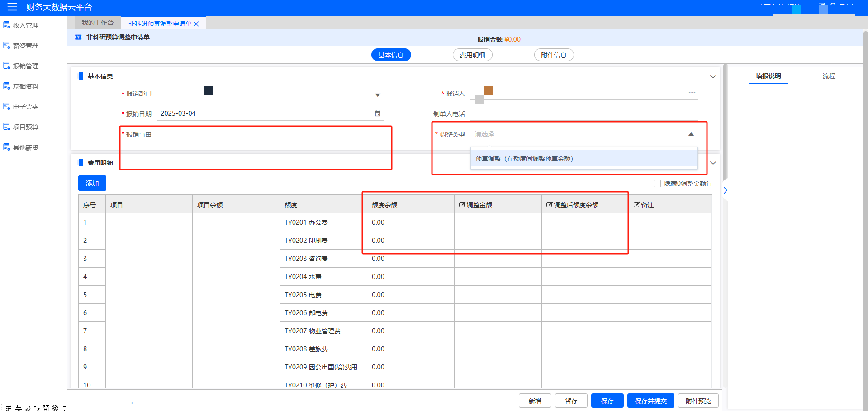Image resolution: width=868 pixels, height=411 pixels.
Task: Click the form's vertical scrollbar
Action: coord(725,122)
